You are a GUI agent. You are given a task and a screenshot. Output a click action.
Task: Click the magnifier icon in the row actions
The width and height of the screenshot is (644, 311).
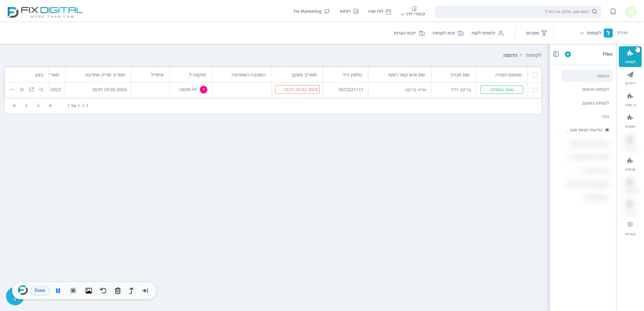42,90
